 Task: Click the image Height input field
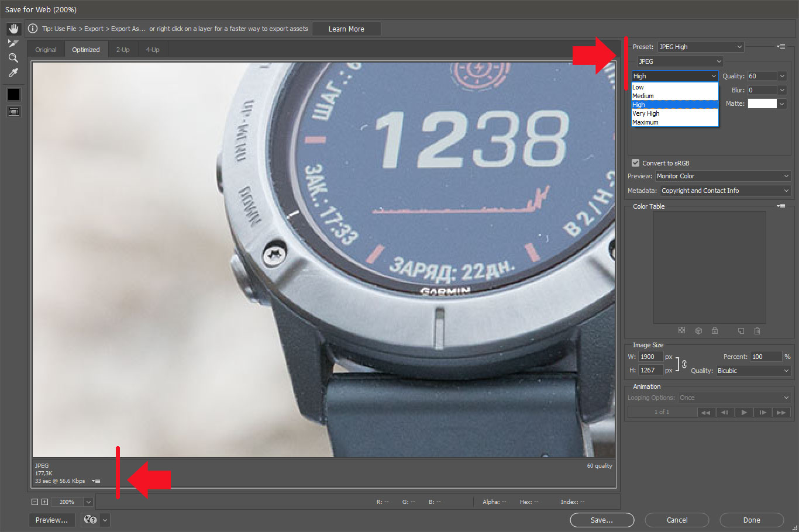[650, 370]
